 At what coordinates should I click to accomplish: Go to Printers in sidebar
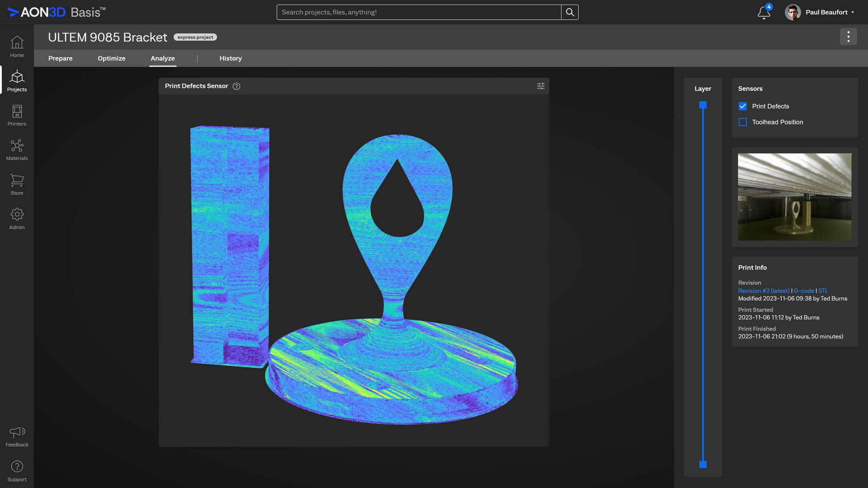pyautogui.click(x=17, y=115)
